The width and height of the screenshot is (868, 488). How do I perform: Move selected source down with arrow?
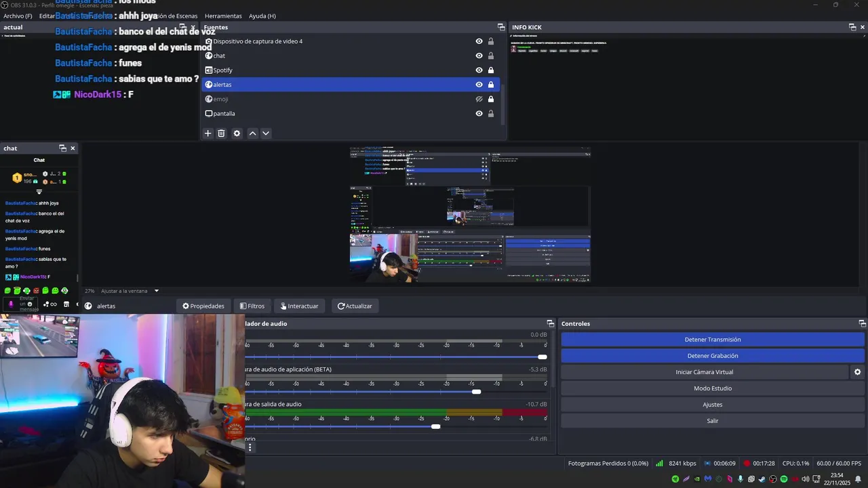[x=266, y=134]
